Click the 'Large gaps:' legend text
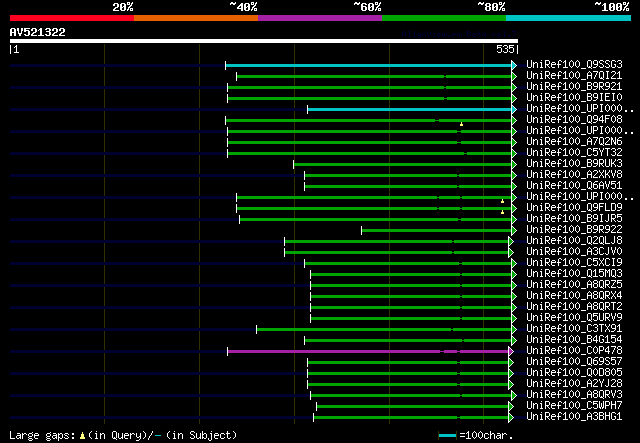The width and height of the screenshot is (640, 443). click(42, 436)
